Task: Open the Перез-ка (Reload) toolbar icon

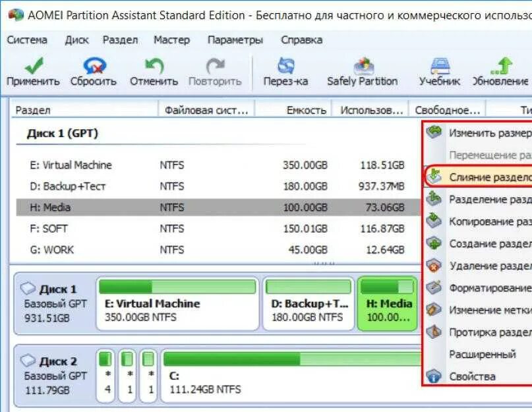Action: point(285,65)
